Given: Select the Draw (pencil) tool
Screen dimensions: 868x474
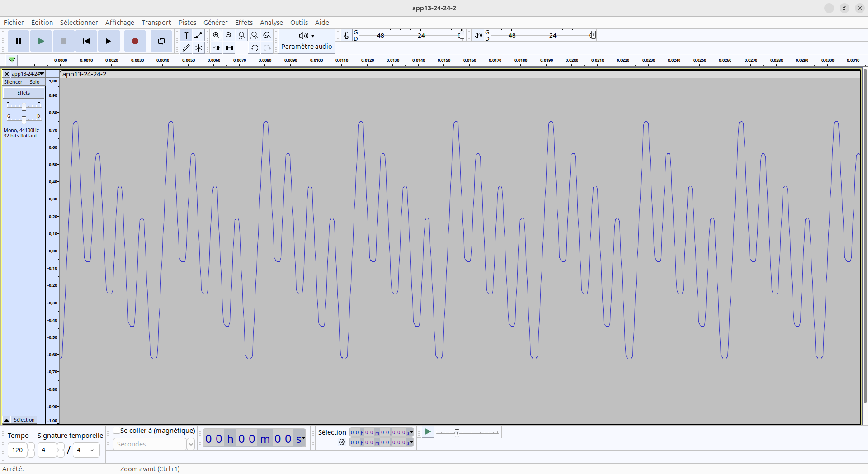Looking at the screenshot, I should tap(186, 48).
